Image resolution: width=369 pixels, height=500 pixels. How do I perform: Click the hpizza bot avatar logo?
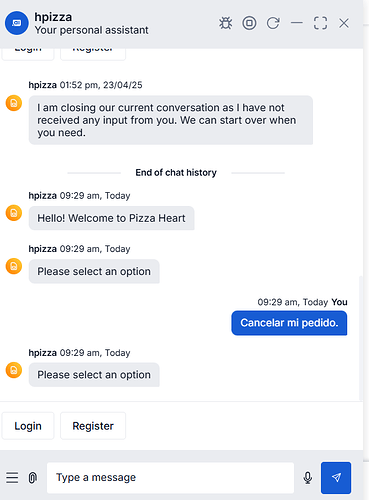[x=17, y=23]
